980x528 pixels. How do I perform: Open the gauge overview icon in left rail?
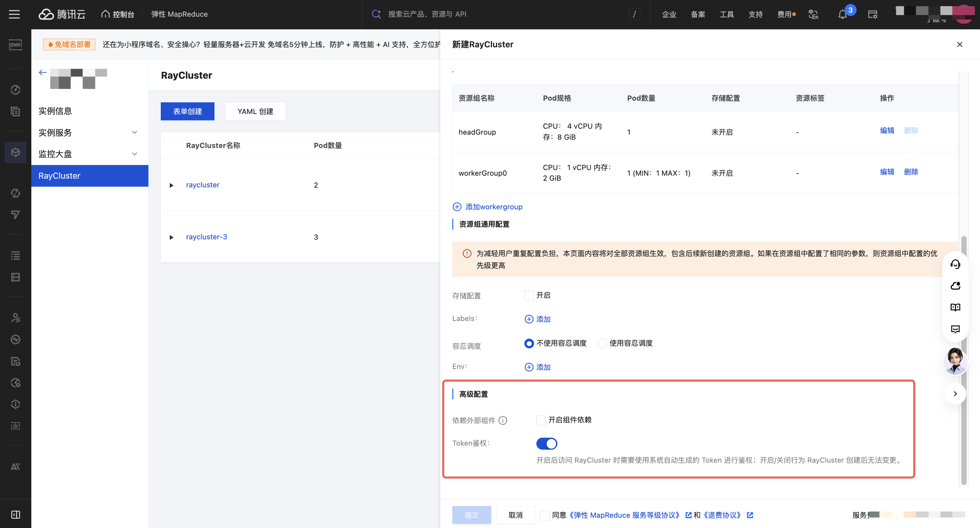pyautogui.click(x=16, y=90)
